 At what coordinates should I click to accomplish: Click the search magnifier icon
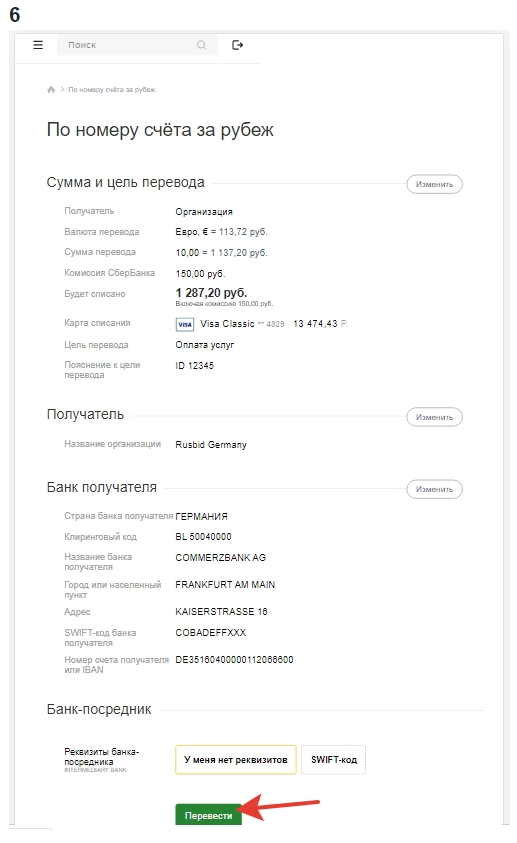[x=202, y=45]
